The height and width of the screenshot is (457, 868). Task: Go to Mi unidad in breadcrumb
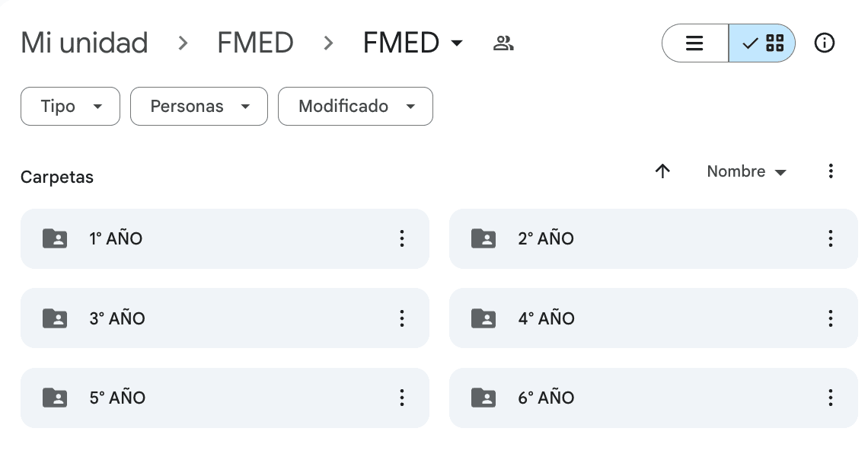pos(85,43)
